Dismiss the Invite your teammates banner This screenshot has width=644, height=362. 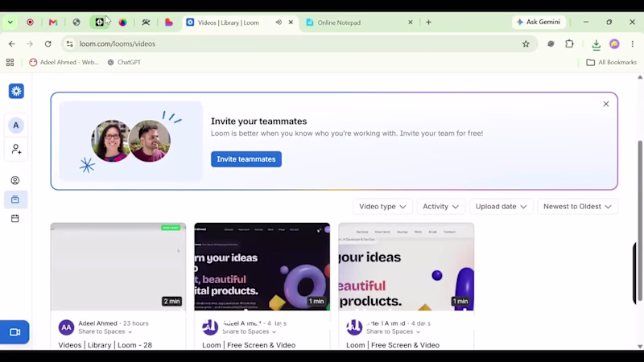(606, 104)
